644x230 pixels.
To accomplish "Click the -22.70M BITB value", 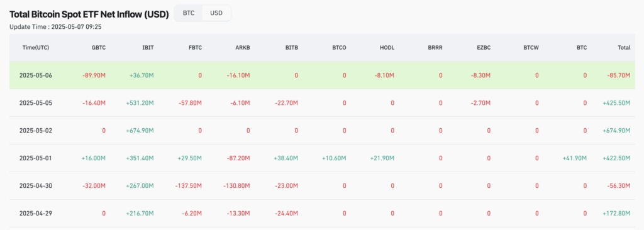I will point(287,103).
